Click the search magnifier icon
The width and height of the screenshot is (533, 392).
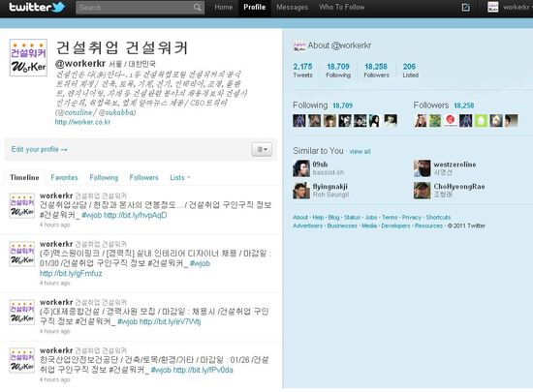197,7
